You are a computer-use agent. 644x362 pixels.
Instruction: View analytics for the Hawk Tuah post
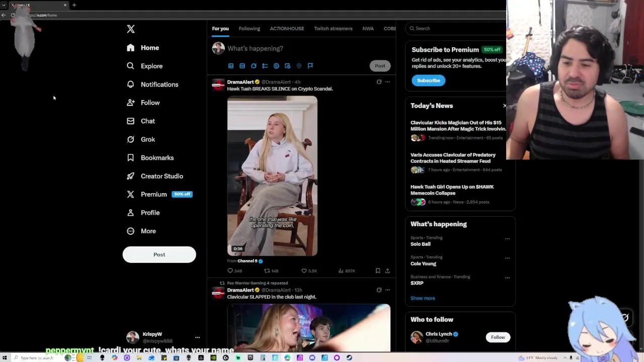pos(347,271)
